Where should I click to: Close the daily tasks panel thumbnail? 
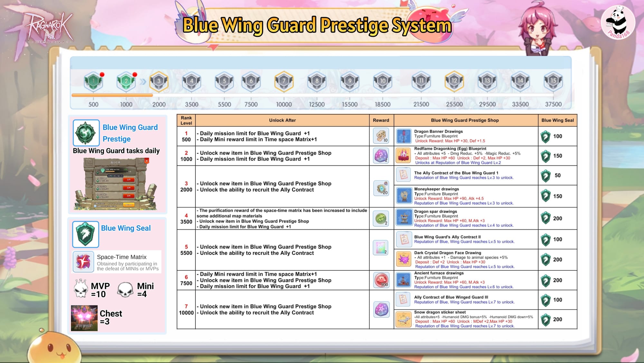(x=147, y=161)
